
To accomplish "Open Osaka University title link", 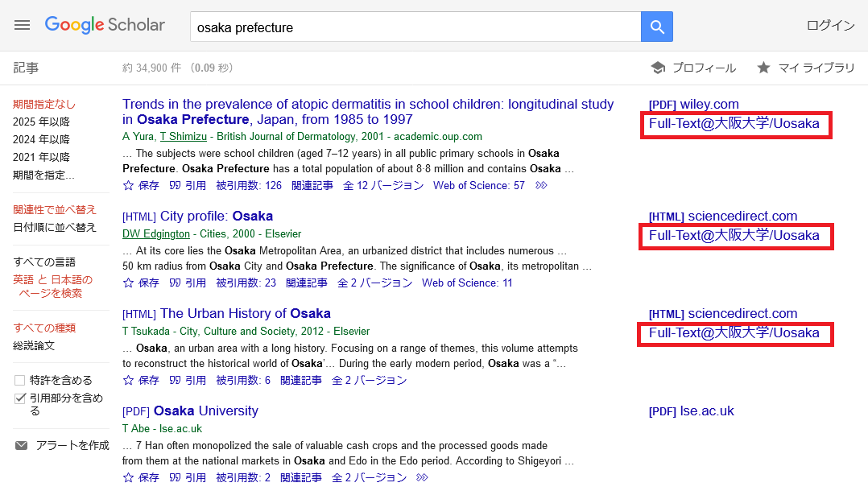I will pos(206,411).
